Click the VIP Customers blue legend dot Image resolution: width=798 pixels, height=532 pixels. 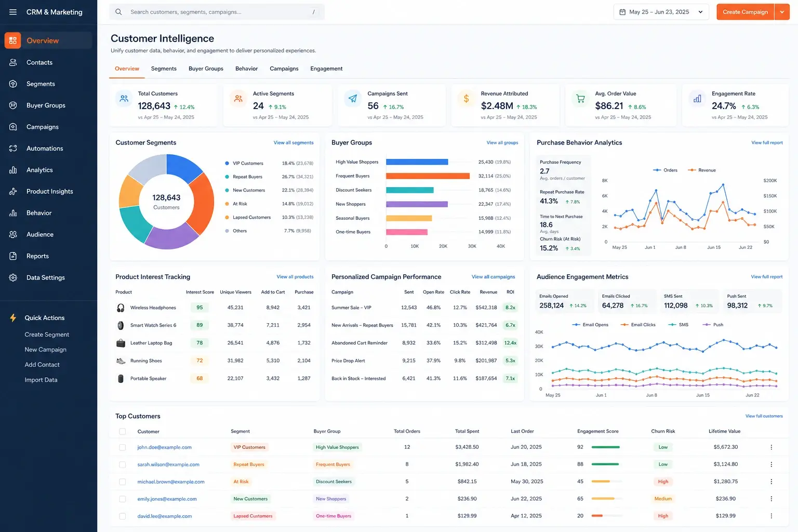click(227, 163)
